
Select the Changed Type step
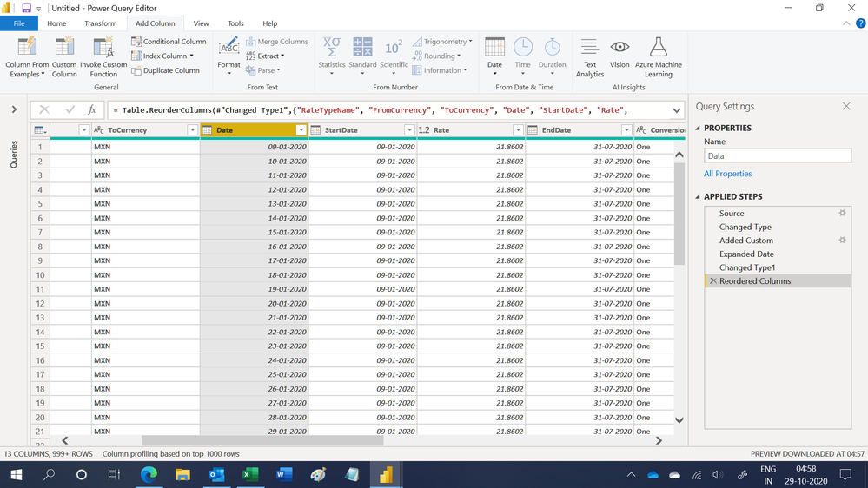(778, 227)
